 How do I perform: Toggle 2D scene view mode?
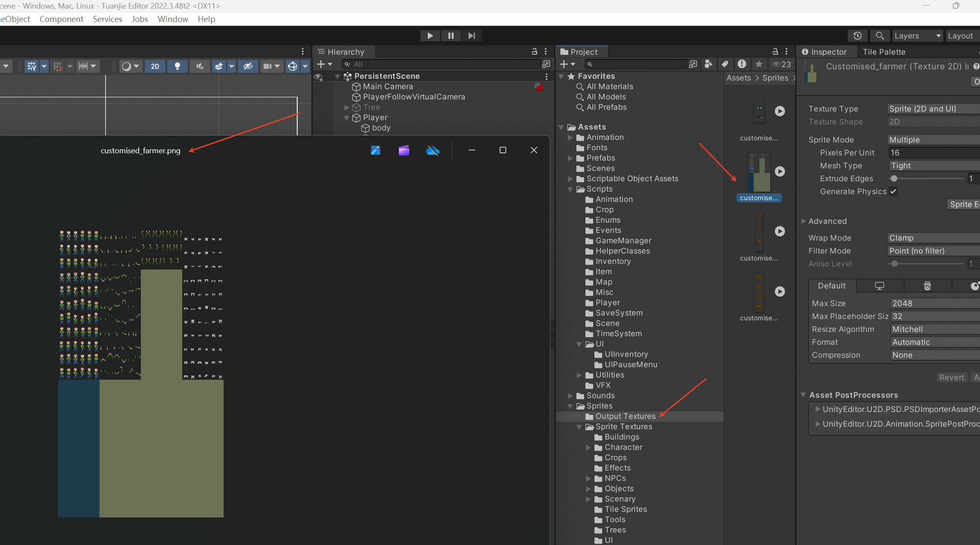click(x=155, y=66)
